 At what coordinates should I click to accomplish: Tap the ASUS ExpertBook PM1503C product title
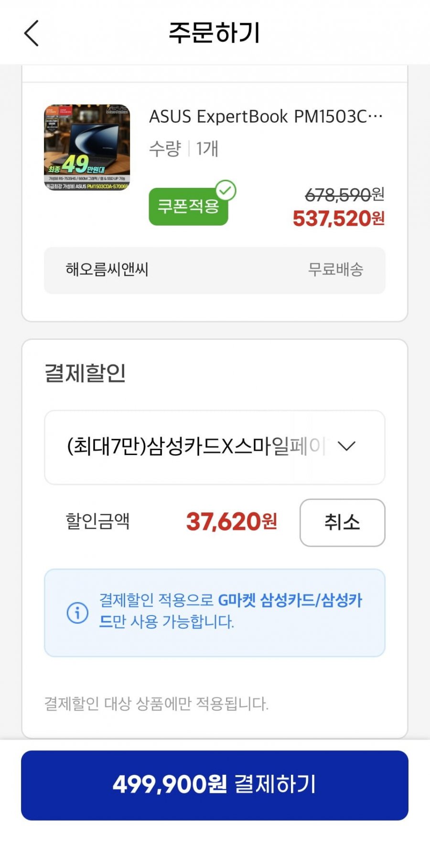pyautogui.click(x=266, y=117)
